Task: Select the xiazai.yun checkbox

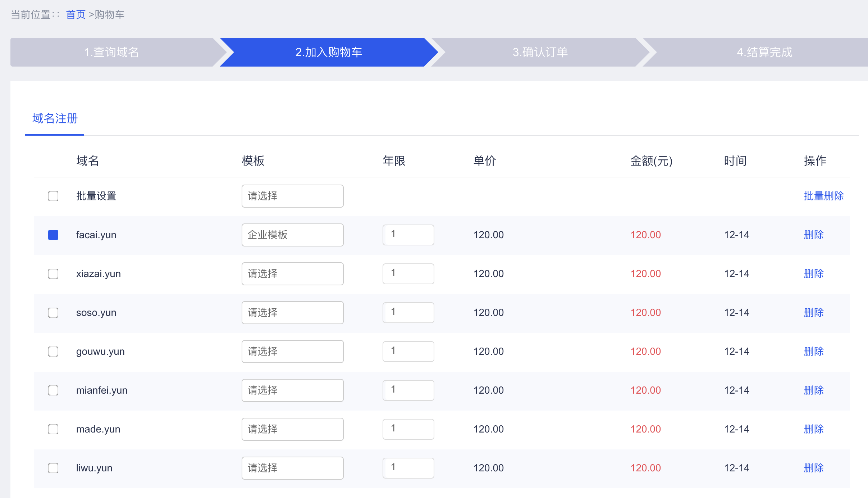Action: tap(53, 274)
